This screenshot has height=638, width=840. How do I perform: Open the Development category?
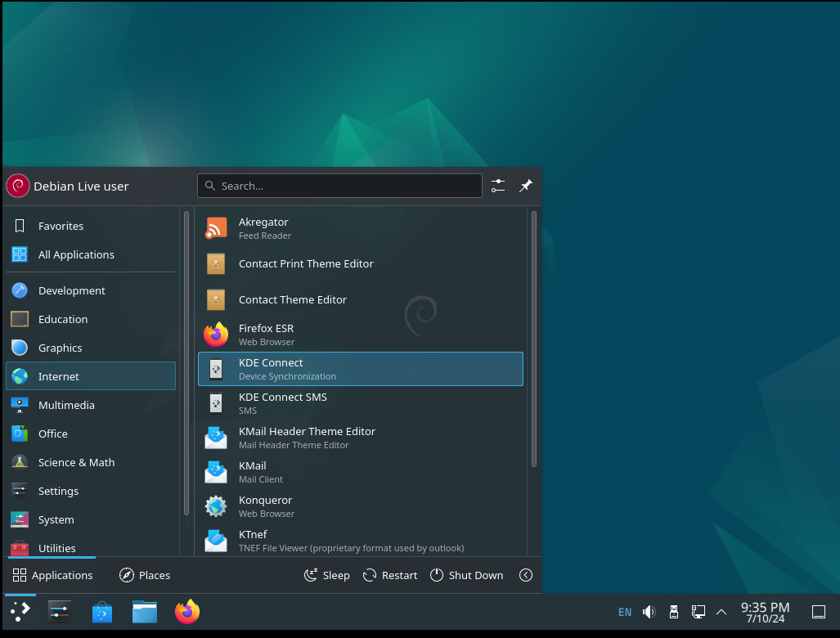point(91,290)
